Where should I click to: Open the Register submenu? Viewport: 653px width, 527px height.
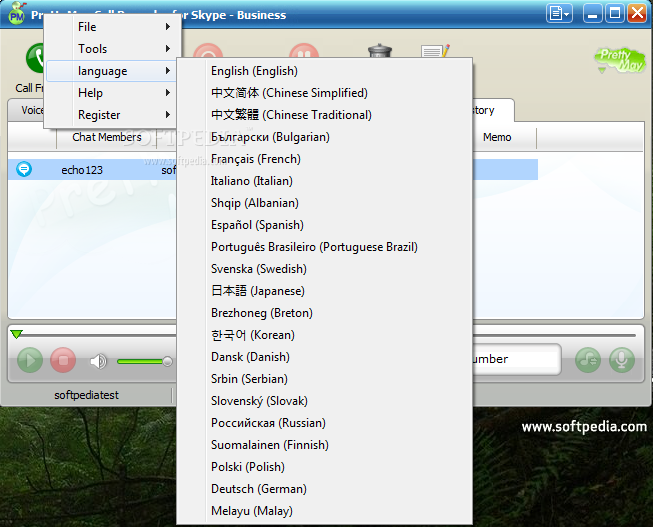(x=112, y=115)
